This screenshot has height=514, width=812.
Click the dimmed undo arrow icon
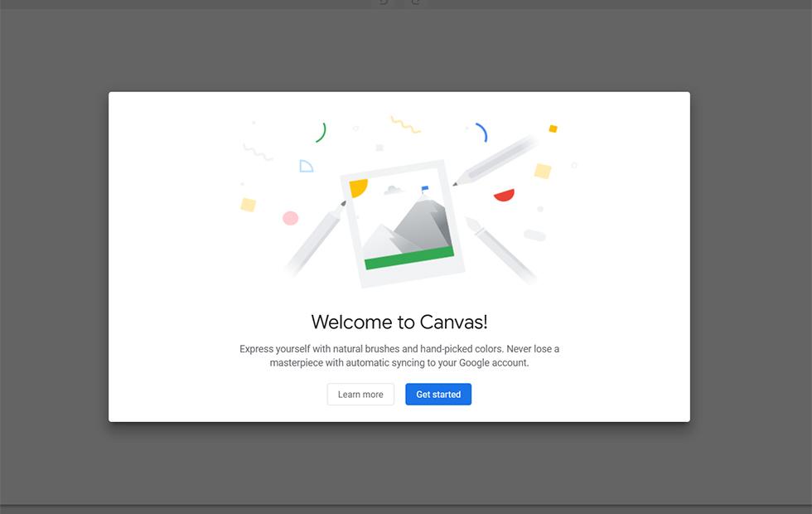coord(384,2)
